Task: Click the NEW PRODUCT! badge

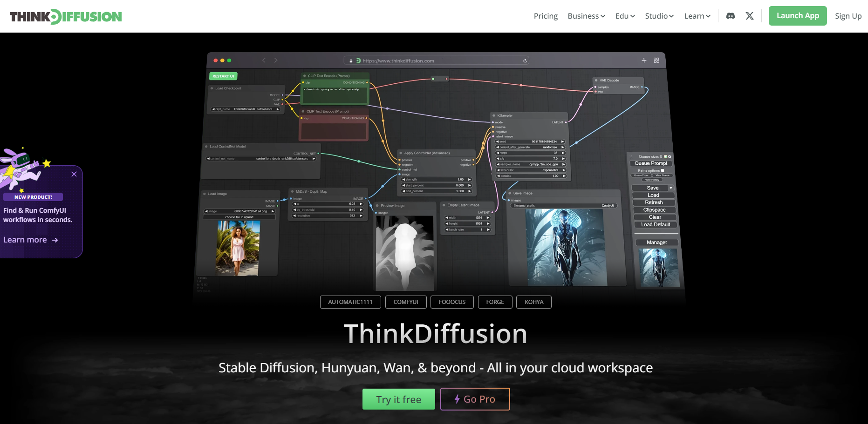Action: (33, 197)
